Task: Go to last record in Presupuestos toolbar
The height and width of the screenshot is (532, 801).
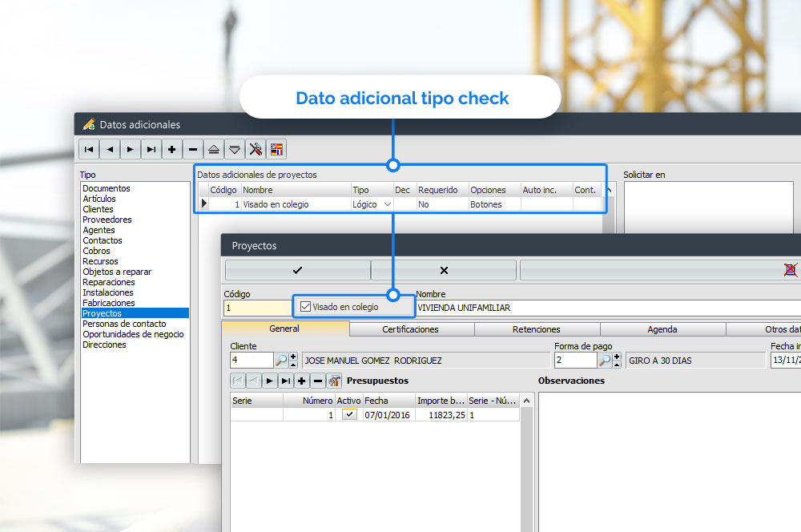Action: coord(285,381)
